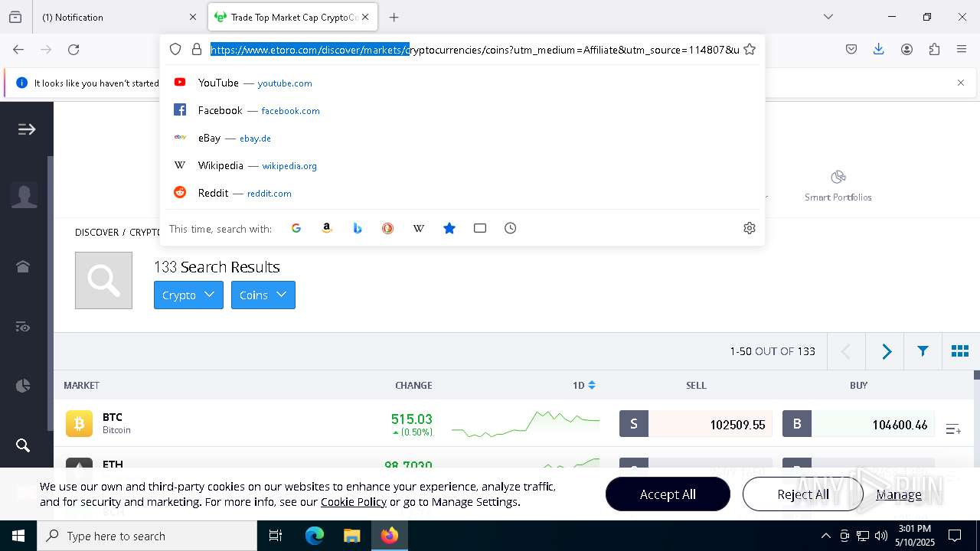This screenshot has width=980, height=551.
Task: Click the DISCOVER breadcrumb link
Action: (x=96, y=232)
